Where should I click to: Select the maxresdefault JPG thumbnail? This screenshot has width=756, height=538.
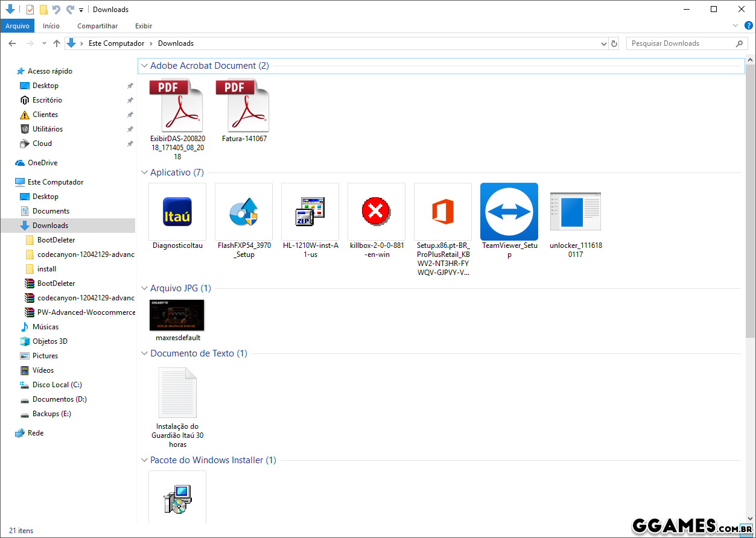[177, 315]
